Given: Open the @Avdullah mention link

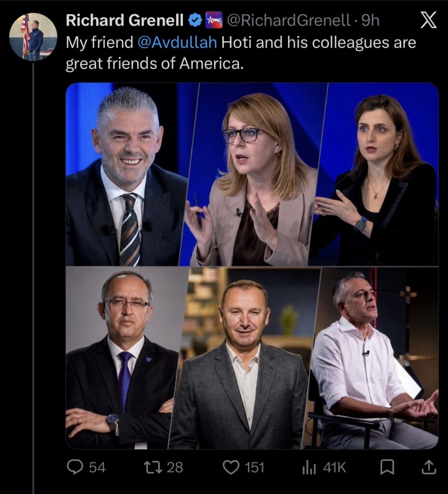Looking at the screenshot, I should coord(178,42).
